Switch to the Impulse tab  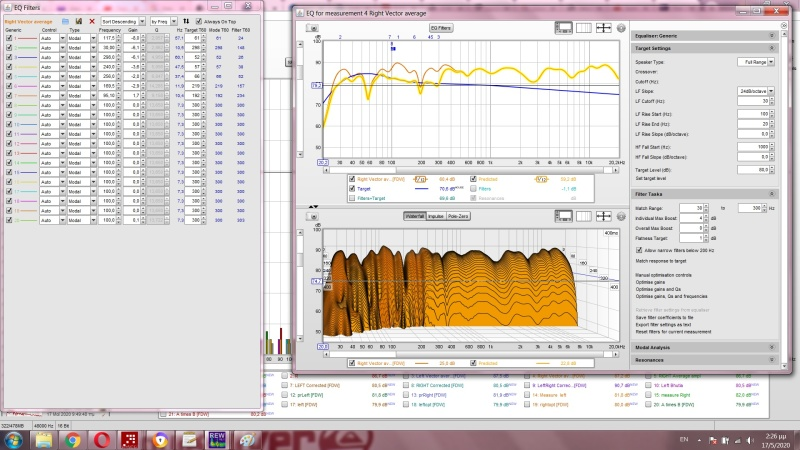click(437, 215)
